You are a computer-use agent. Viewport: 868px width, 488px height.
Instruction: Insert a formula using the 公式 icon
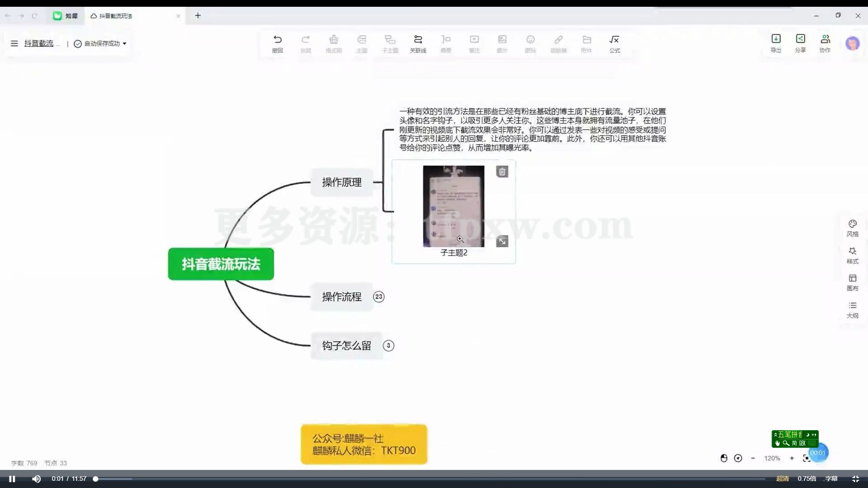click(614, 44)
